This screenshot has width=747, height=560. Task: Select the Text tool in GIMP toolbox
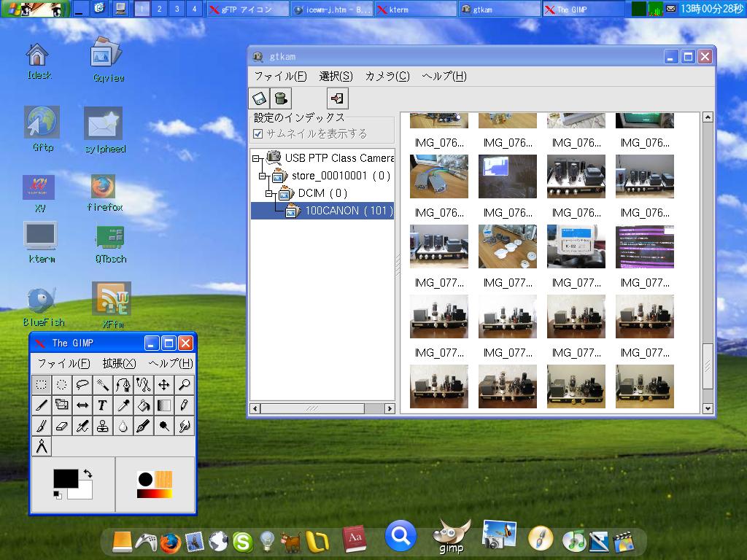(103, 405)
